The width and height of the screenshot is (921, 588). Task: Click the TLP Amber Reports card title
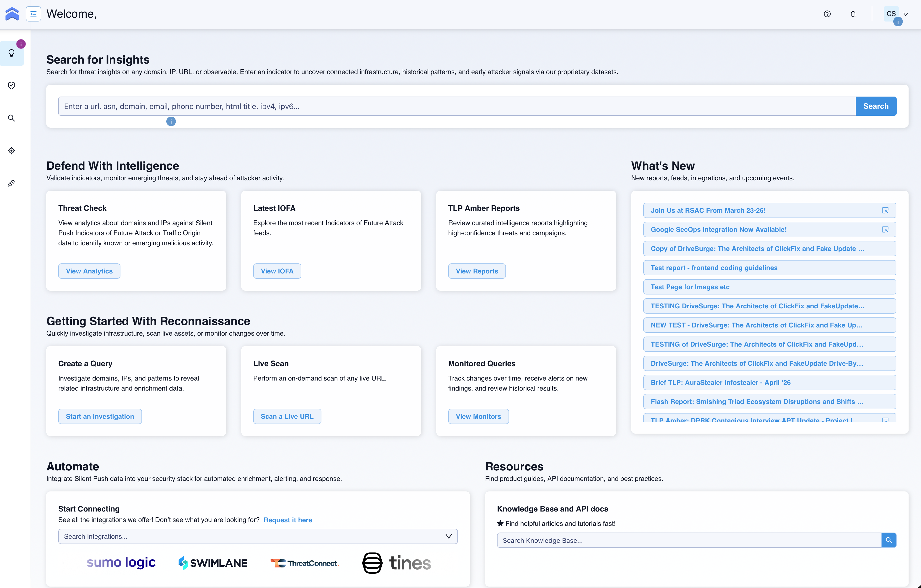[484, 208]
